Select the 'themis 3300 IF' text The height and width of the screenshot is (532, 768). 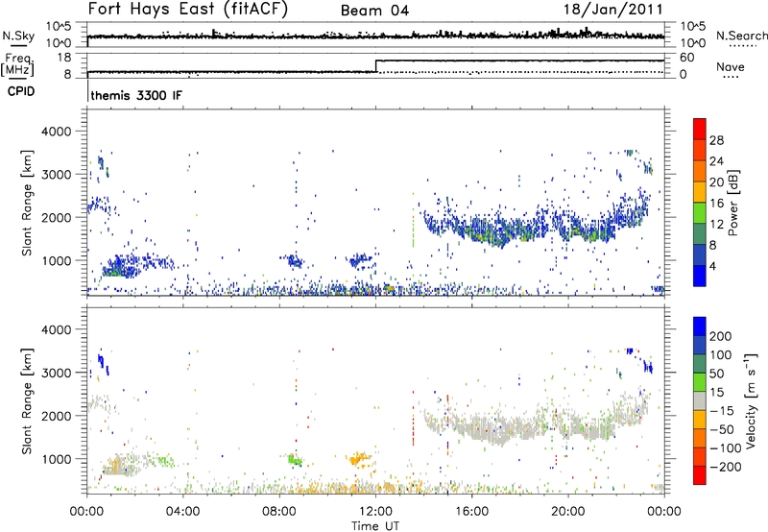click(x=136, y=95)
